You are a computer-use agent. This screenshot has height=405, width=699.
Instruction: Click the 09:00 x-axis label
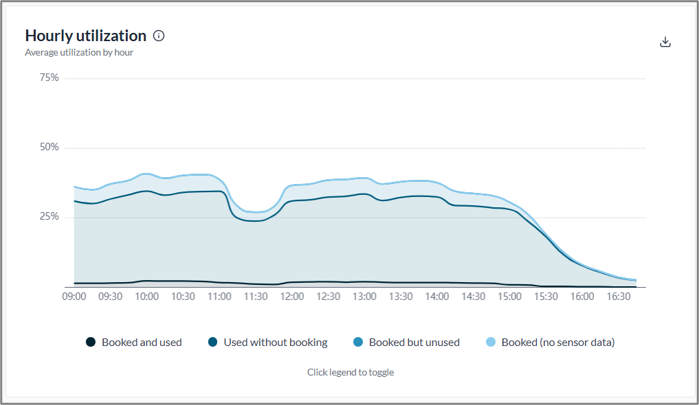[74, 297]
